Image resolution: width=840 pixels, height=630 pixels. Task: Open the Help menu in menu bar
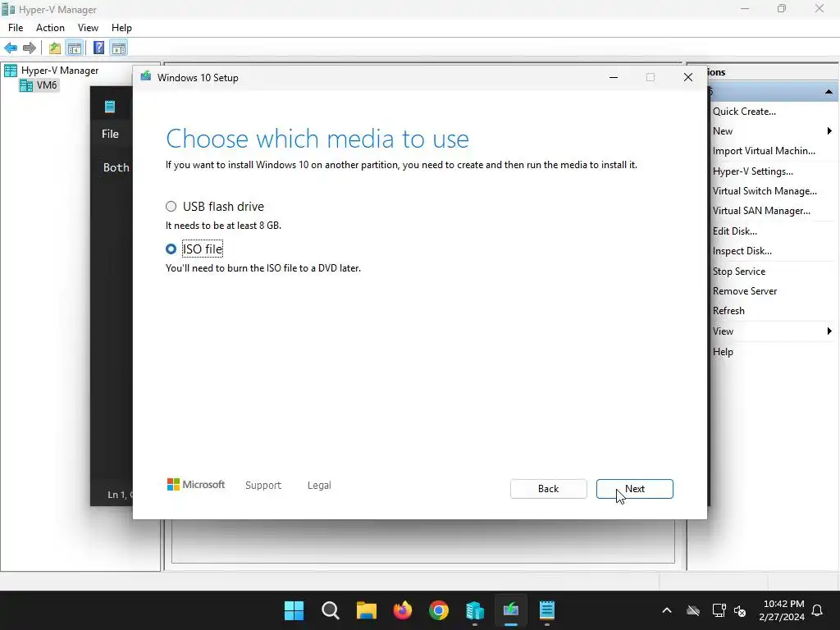tap(121, 28)
